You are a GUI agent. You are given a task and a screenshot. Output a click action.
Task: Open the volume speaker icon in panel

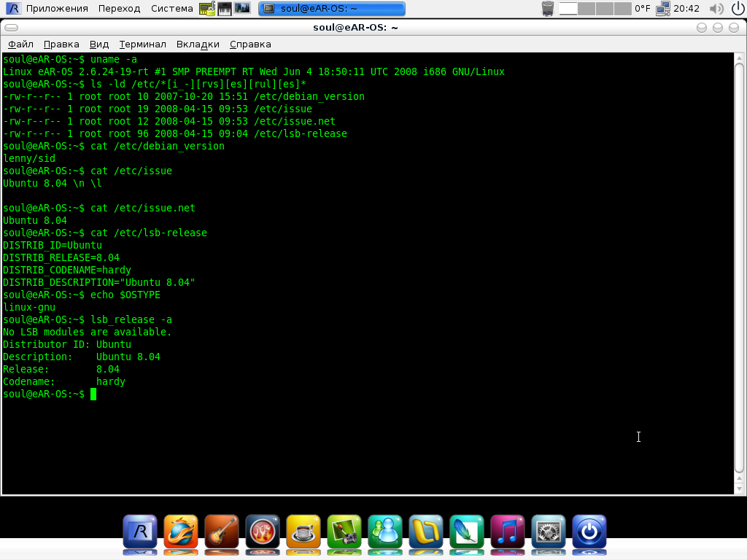(716, 9)
